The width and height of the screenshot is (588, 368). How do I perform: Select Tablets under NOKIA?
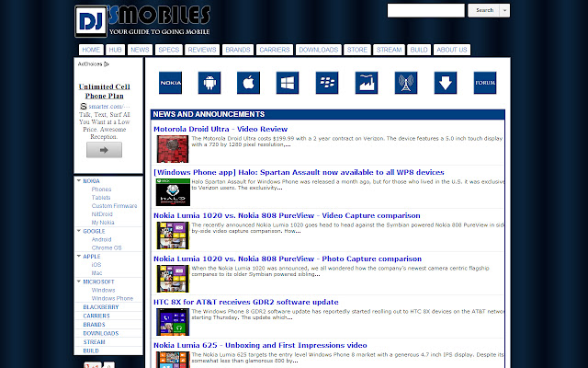pyautogui.click(x=101, y=198)
